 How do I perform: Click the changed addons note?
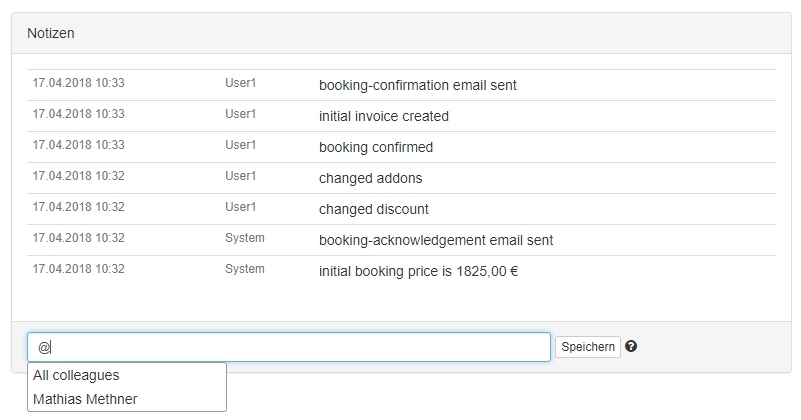[370, 178]
